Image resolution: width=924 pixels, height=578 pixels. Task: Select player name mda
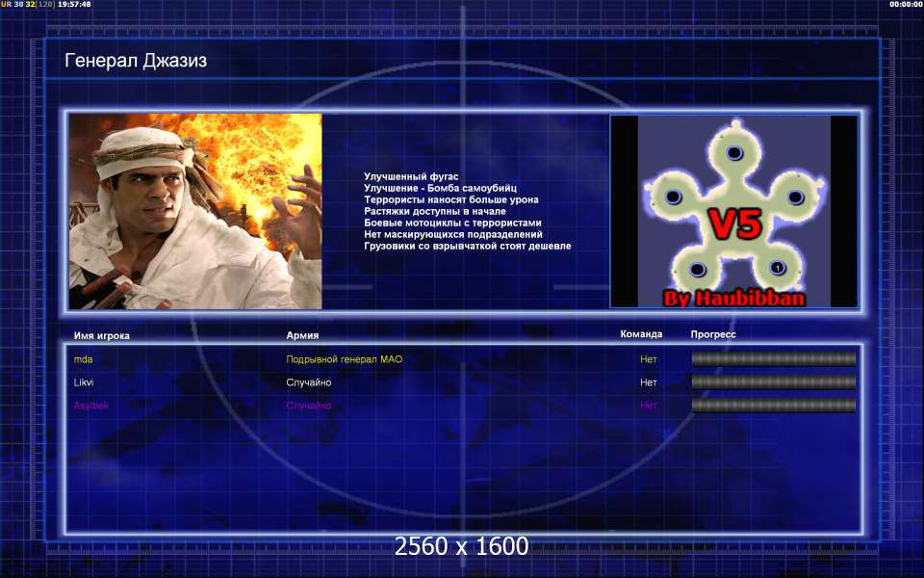coord(83,359)
